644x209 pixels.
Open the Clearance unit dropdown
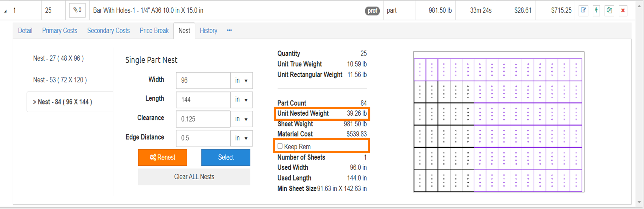[241, 119]
